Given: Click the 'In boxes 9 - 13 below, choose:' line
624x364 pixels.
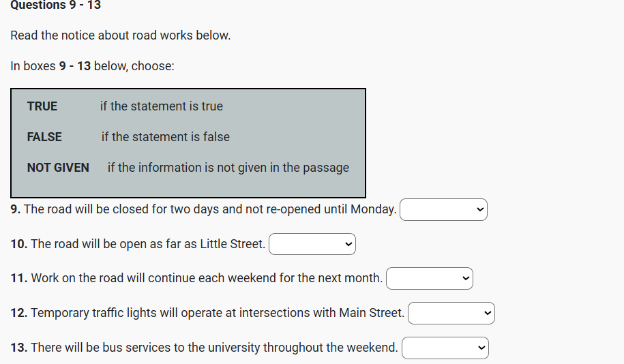Looking at the screenshot, I should 92,66.
